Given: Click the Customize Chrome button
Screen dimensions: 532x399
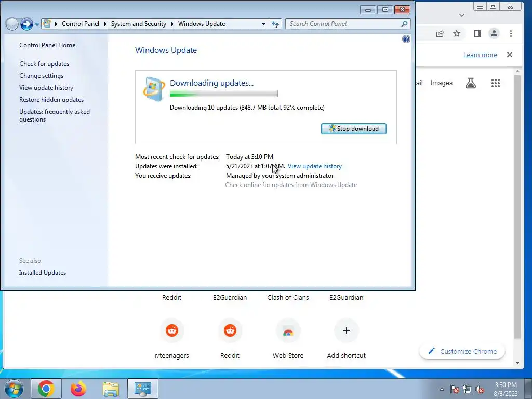Looking at the screenshot, I should 462,352.
